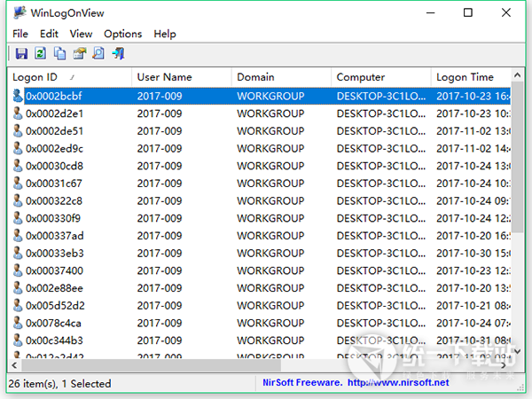
Task: Click the vertical scrollbar down arrow
Action: [517, 351]
